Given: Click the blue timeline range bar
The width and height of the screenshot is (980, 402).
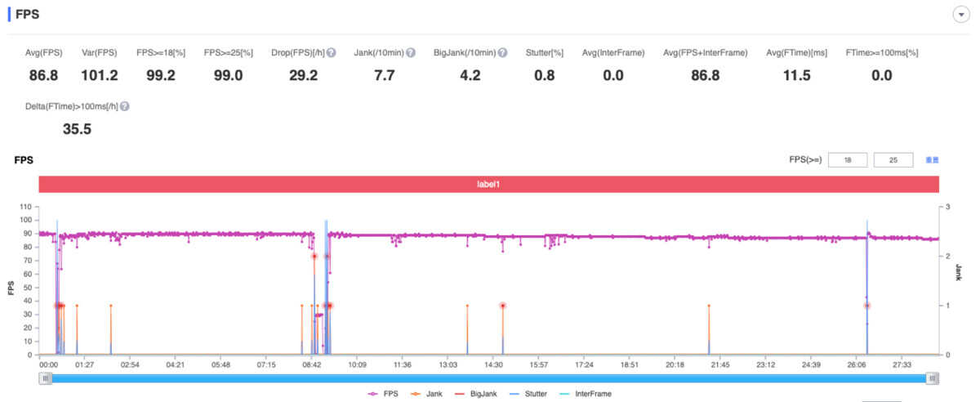Looking at the screenshot, I should tap(489, 378).
